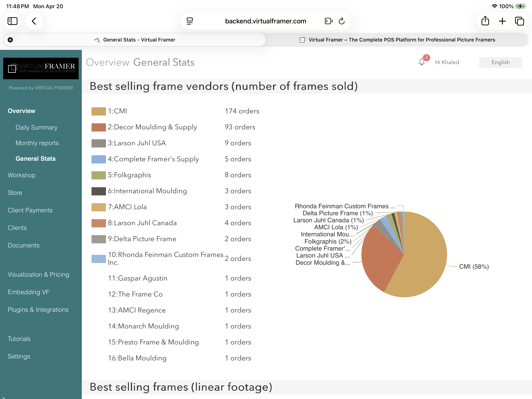The image size is (532, 399).
Task: Open Plugins & Integrations
Action: pyautogui.click(x=38, y=309)
